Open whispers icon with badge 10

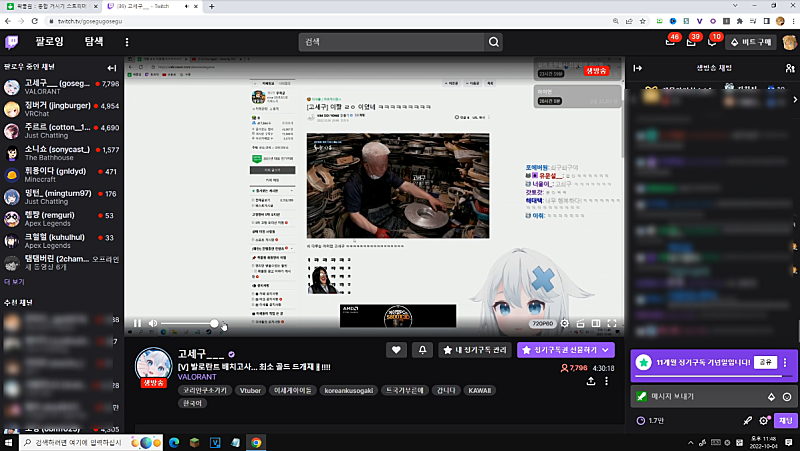coord(712,42)
